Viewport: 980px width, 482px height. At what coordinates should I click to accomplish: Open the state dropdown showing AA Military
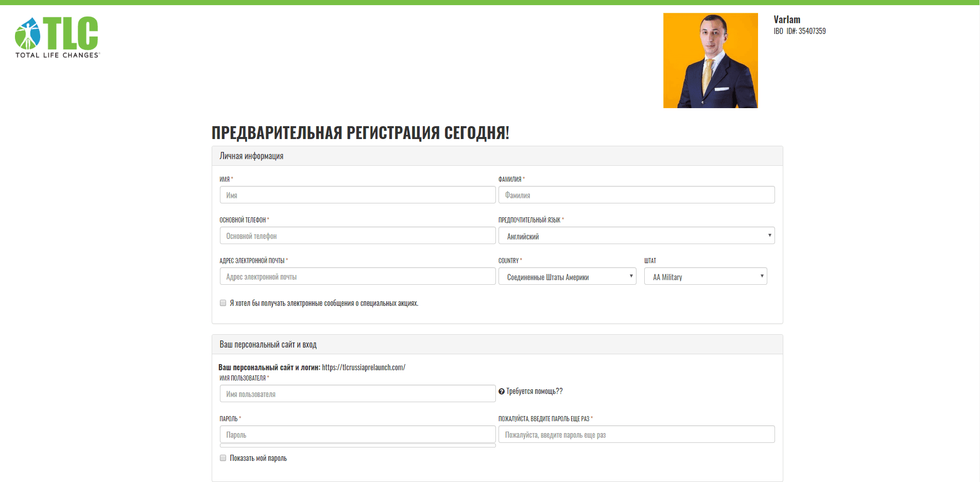click(705, 277)
